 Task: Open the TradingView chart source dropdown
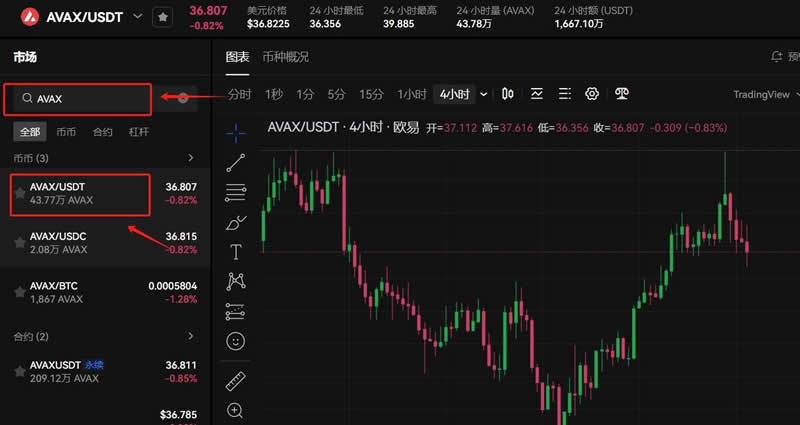pyautogui.click(x=765, y=94)
